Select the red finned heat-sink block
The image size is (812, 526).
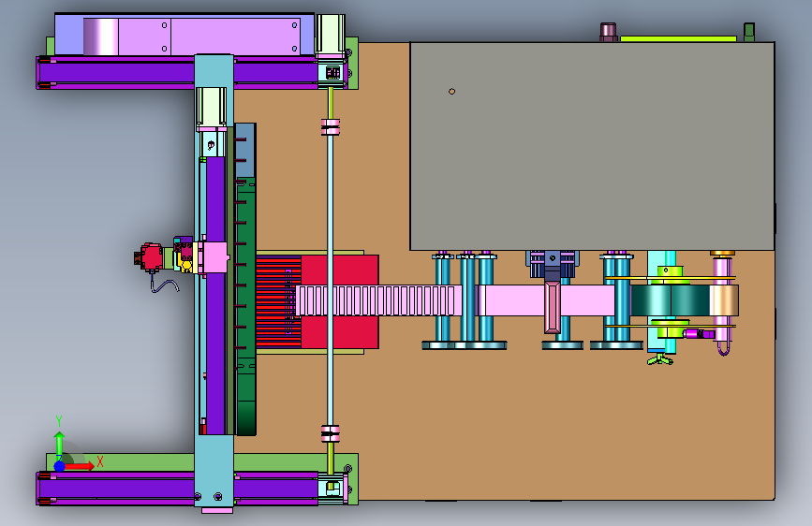pyautogui.click(x=317, y=301)
